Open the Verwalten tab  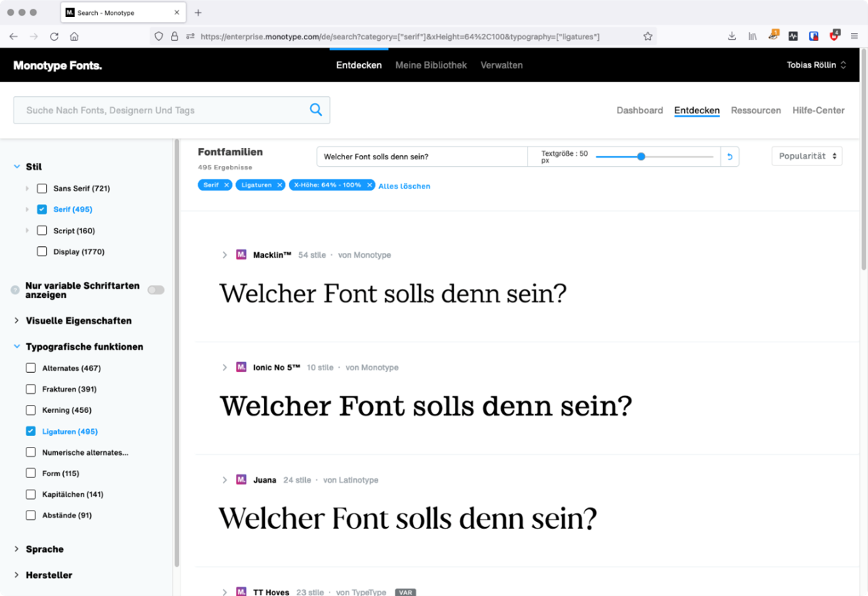tap(502, 65)
